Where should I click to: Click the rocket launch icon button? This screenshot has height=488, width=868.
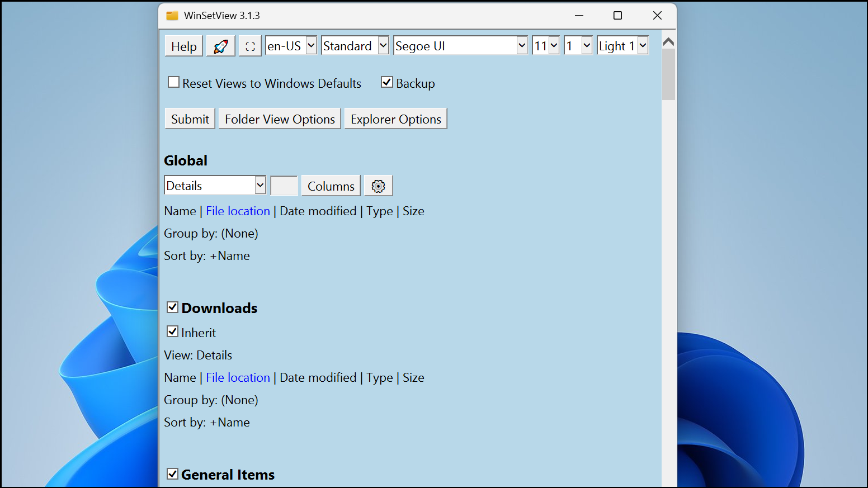[220, 46]
